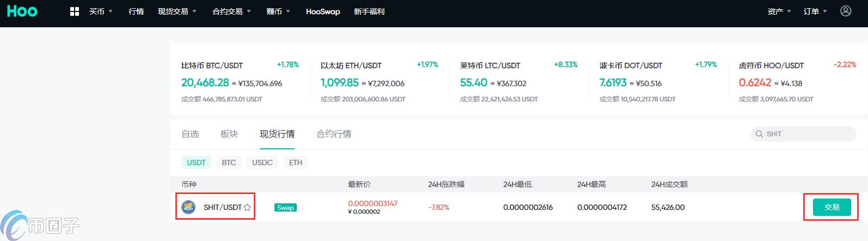Open the user profile icon

point(846,11)
